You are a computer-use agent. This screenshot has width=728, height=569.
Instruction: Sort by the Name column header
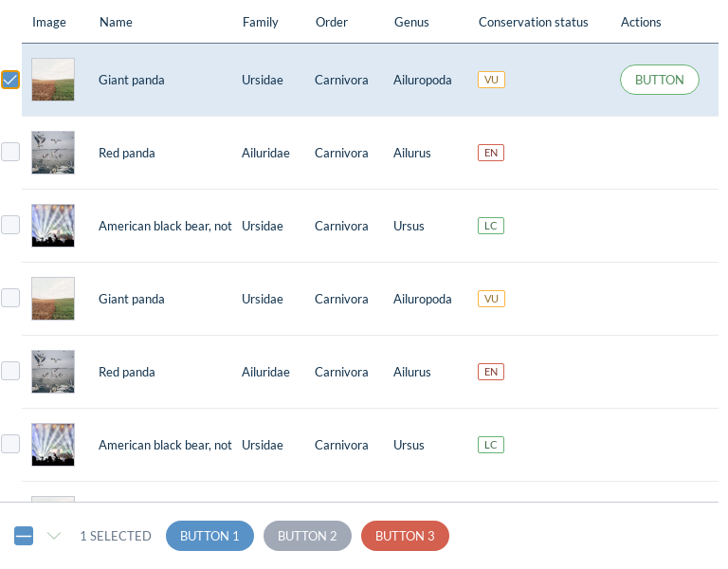pyautogui.click(x=116, y=22)
